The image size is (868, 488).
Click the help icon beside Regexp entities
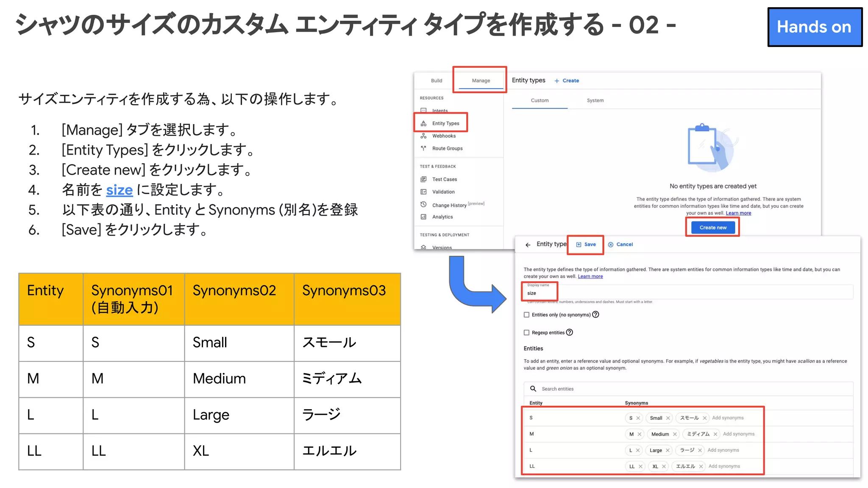click(570, 333)
